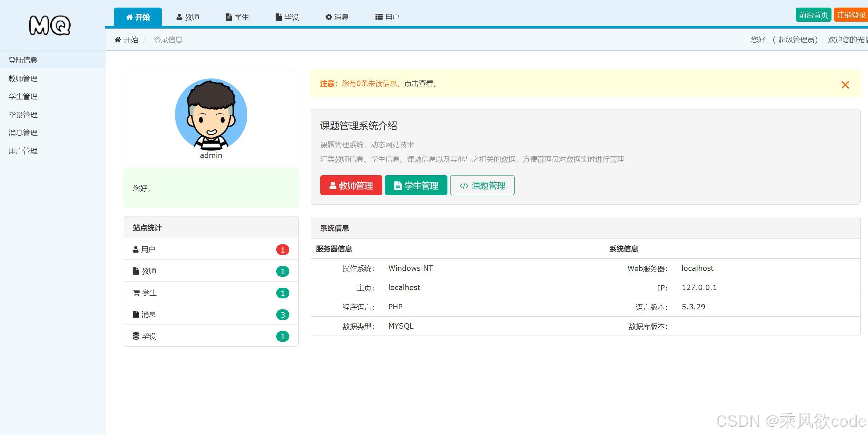The height and width of the screenshot is (435, 868).
Task: Dismiss the yellow notification banner
Action: 845,85
